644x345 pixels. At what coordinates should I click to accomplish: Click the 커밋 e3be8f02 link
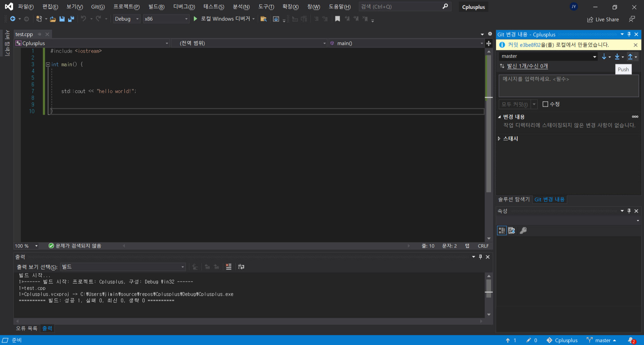pos(524,45)
